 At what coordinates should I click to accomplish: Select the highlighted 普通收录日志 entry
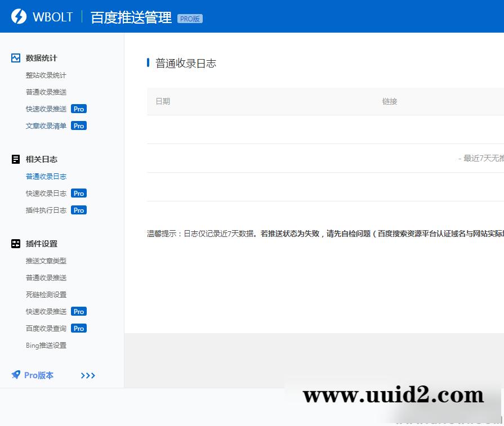click(x=46, y=176)
